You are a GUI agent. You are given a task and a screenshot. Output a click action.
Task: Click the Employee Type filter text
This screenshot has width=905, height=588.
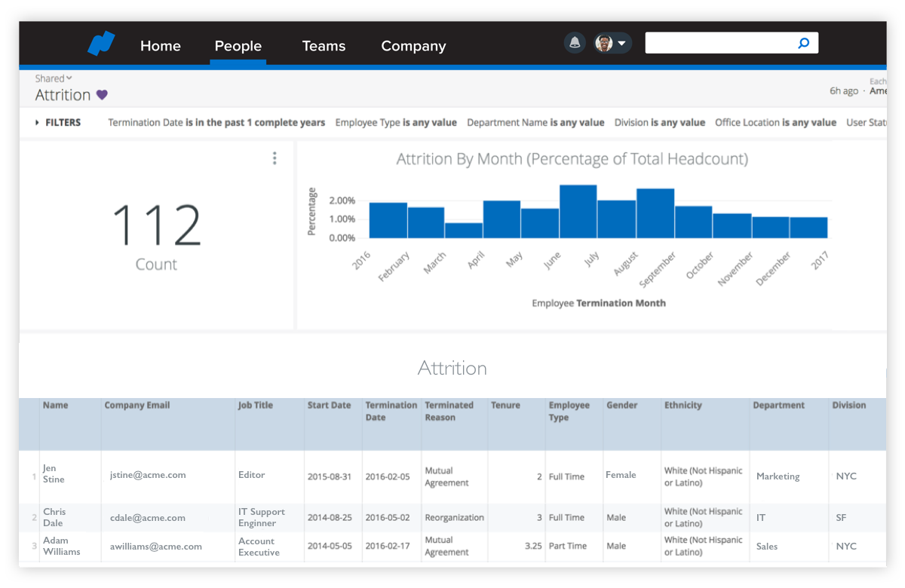coord(396,122)
